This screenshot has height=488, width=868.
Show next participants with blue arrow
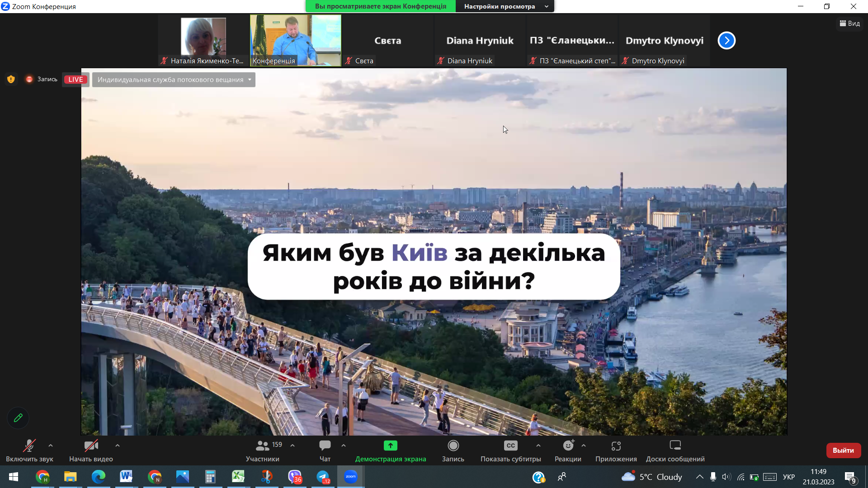tap(726, 41)
